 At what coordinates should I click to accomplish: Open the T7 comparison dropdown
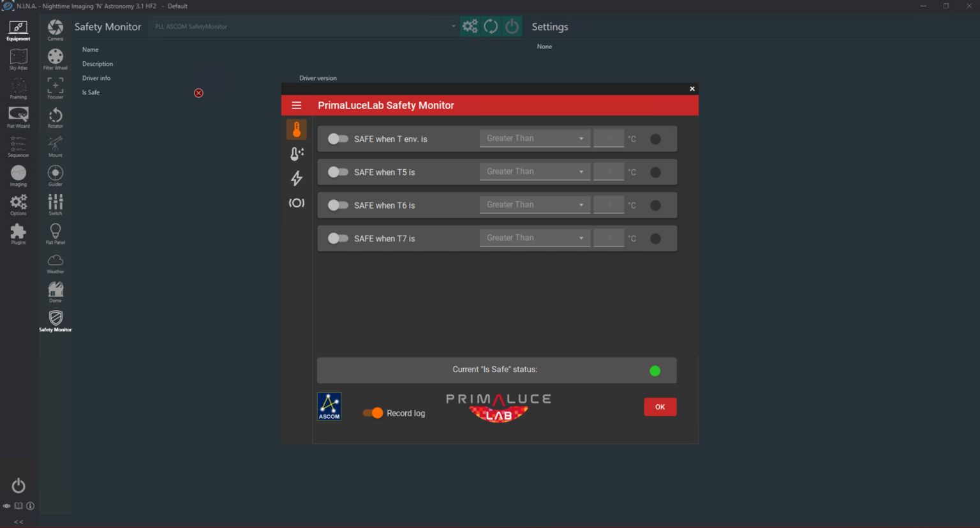click(x=535, y=238)
